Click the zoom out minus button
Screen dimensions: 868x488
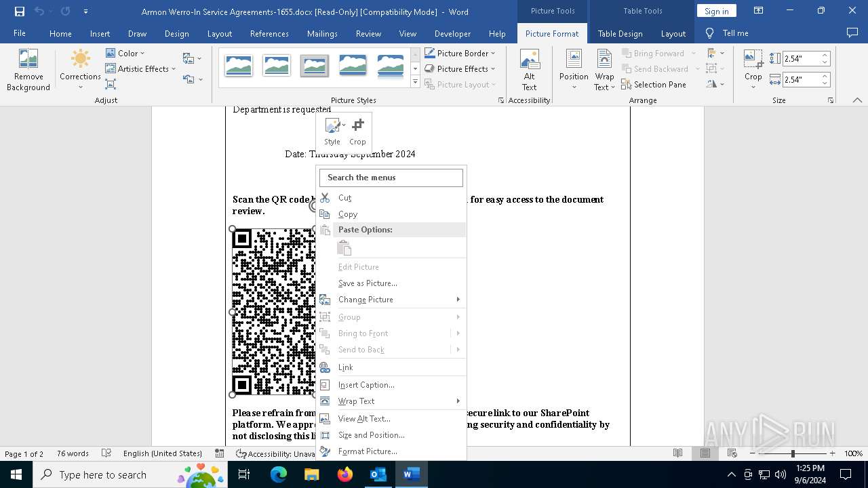pyautogui.click(x=753, y=453)
